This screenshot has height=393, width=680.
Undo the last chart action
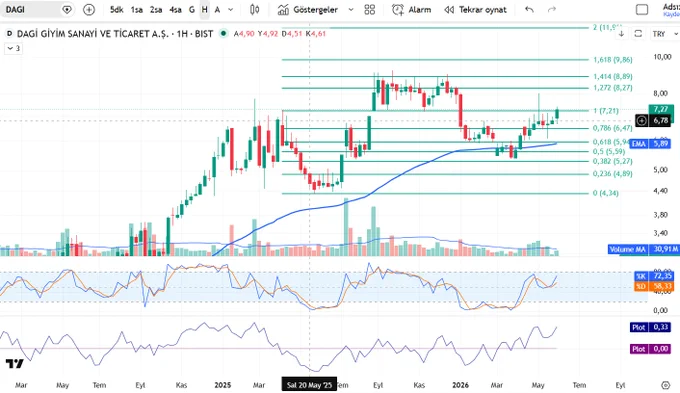click(529, 10)
